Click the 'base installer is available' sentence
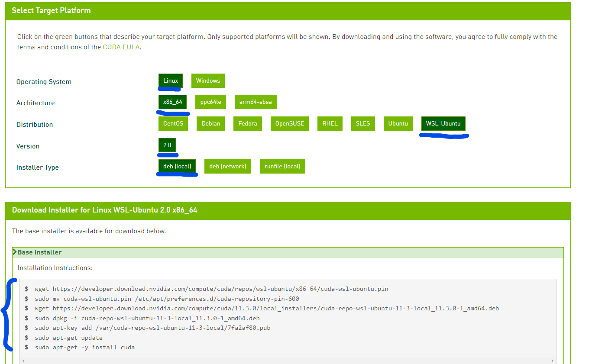Image resolution: width=592 pixels, height=364 pixels. [x=89, y=231]
